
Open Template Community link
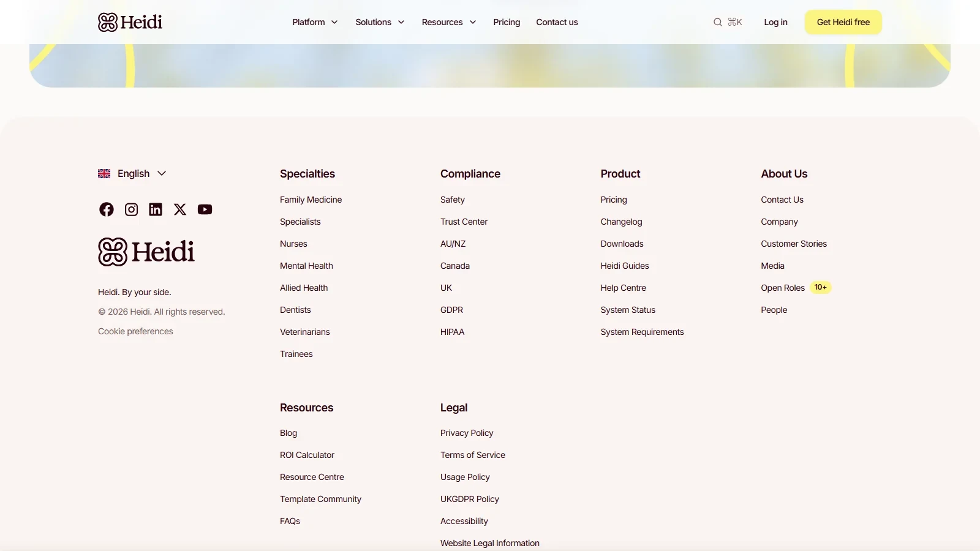coord(320,499)
